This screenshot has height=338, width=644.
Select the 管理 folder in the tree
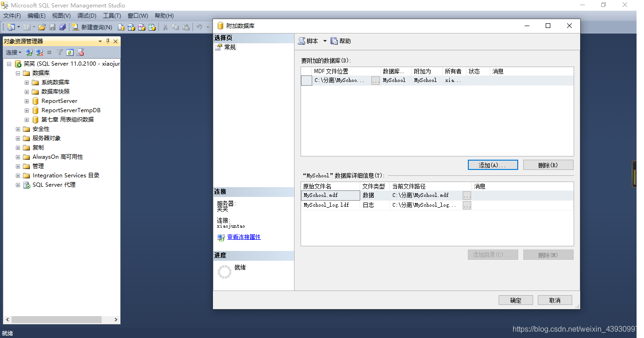(38, 166)
